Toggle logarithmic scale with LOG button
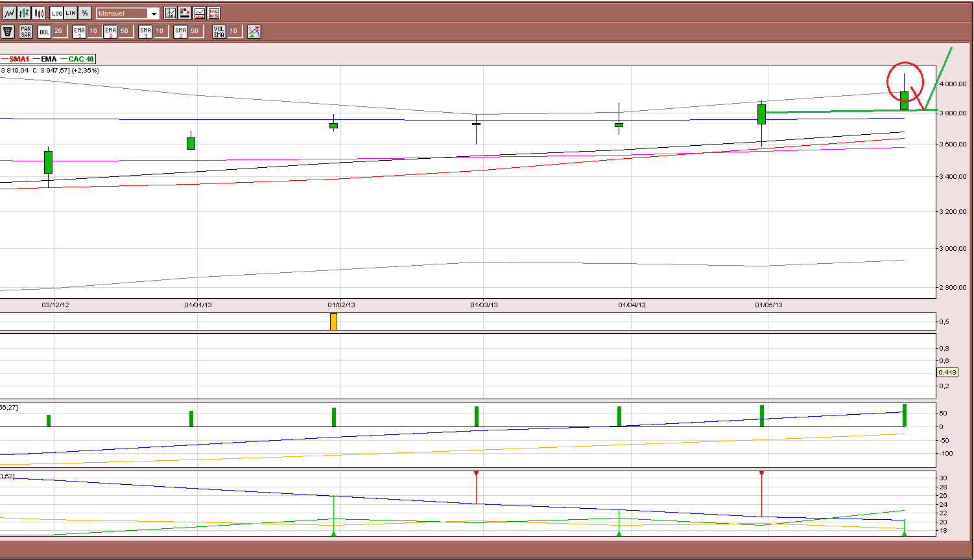This screenshot has width=974, height=560. (56, 13)
